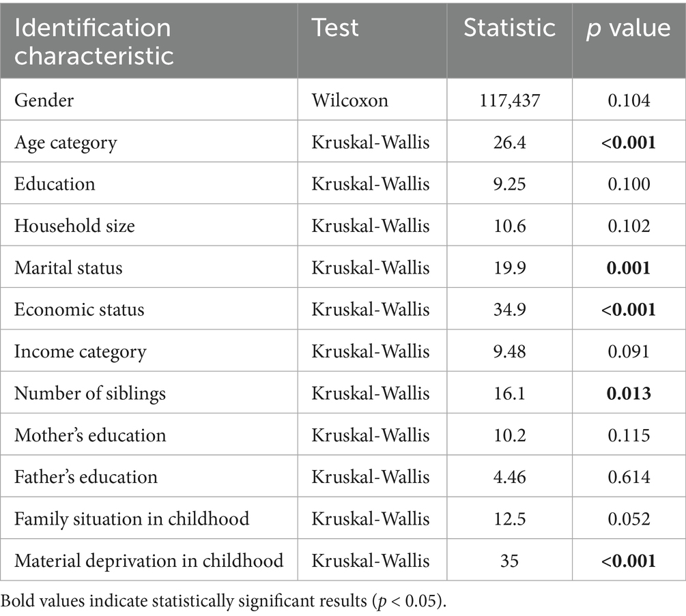
Task: Click the Age category row label
Action: coord(66,143)
